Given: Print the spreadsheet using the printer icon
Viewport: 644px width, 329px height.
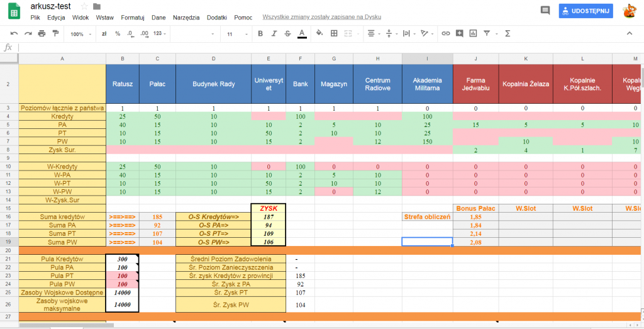Looking at the screenshot, I should point(42,33).
